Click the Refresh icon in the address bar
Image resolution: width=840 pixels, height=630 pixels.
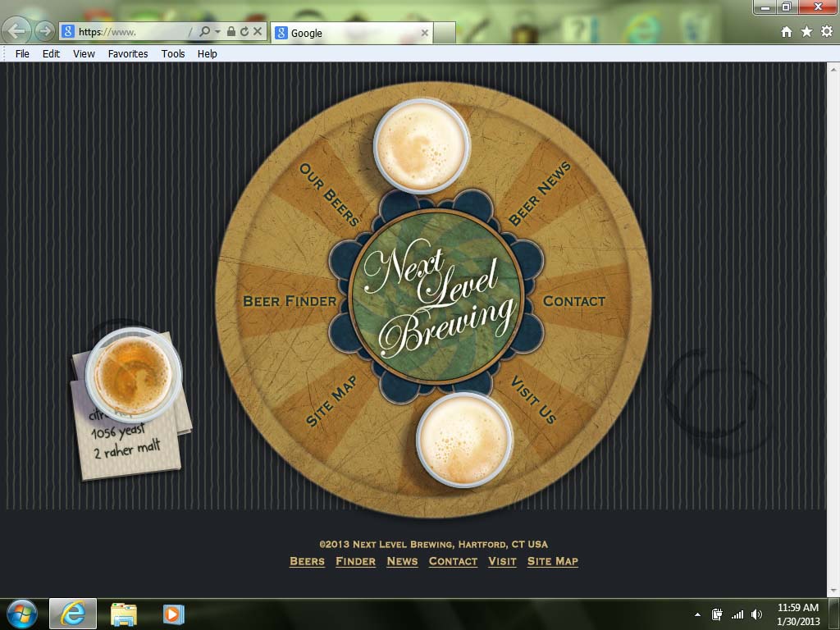tap(245, 31)
